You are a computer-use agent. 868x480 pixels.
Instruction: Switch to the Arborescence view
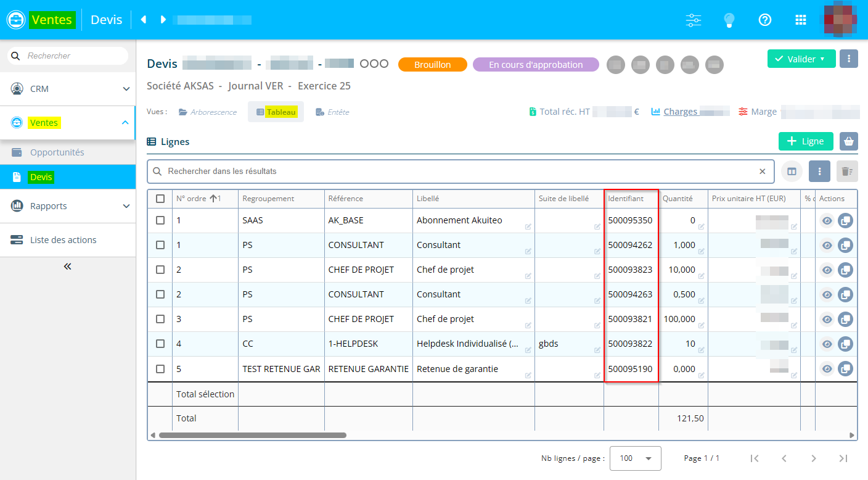coord(208,112)
